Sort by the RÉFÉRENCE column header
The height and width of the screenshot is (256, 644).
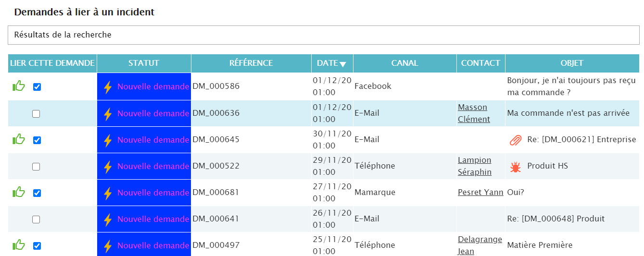[251, 63]
